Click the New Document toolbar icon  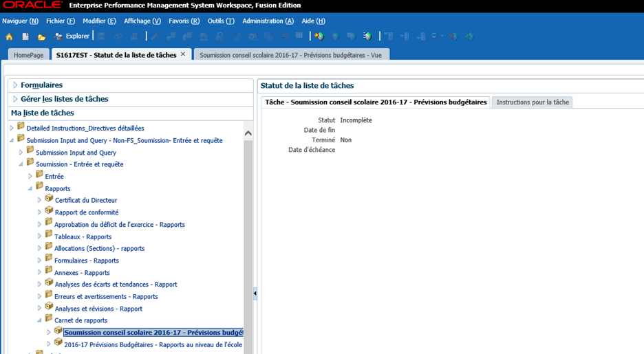coord(25,36)
